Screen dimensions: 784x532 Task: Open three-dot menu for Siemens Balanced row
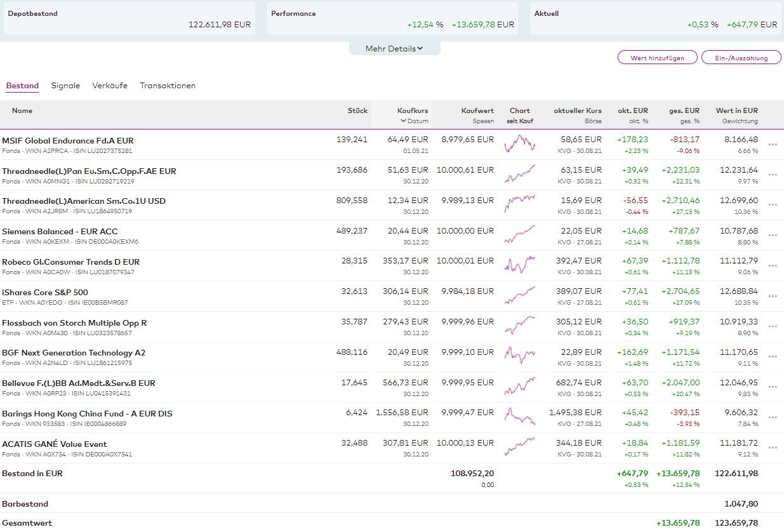click(773, 236)
